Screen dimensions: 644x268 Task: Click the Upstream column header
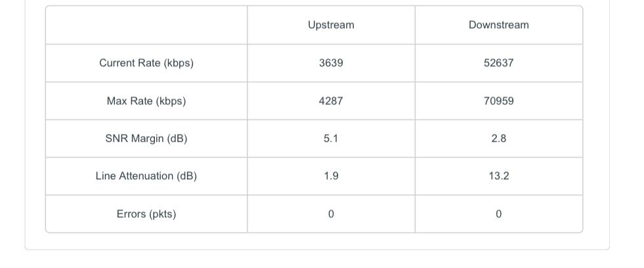(x=331, y=25)
